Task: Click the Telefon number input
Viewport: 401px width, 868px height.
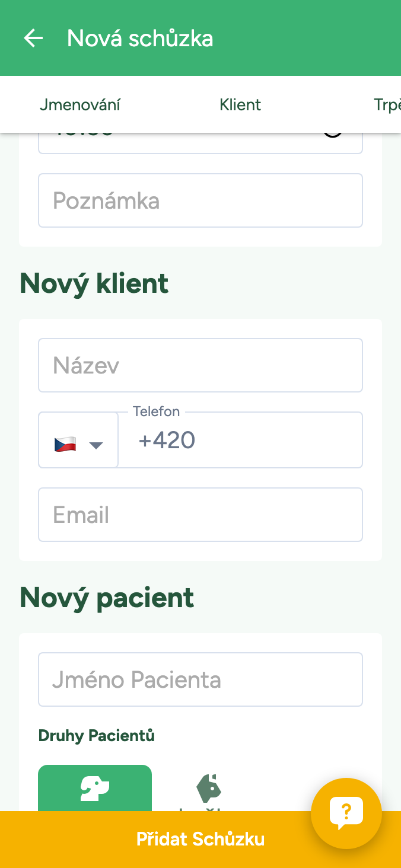Action: point(240,441)
